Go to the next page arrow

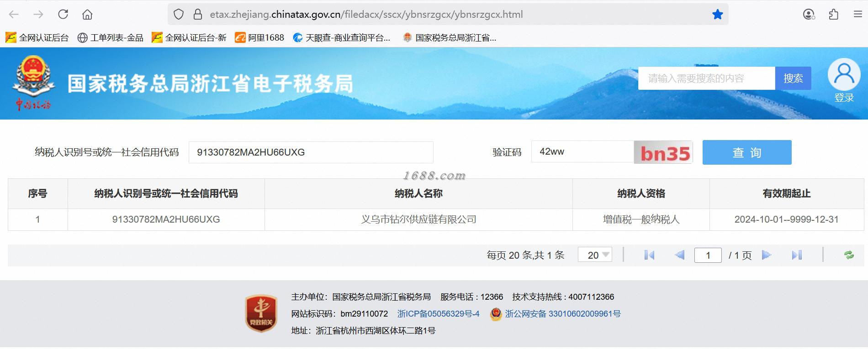click(767, 255)
